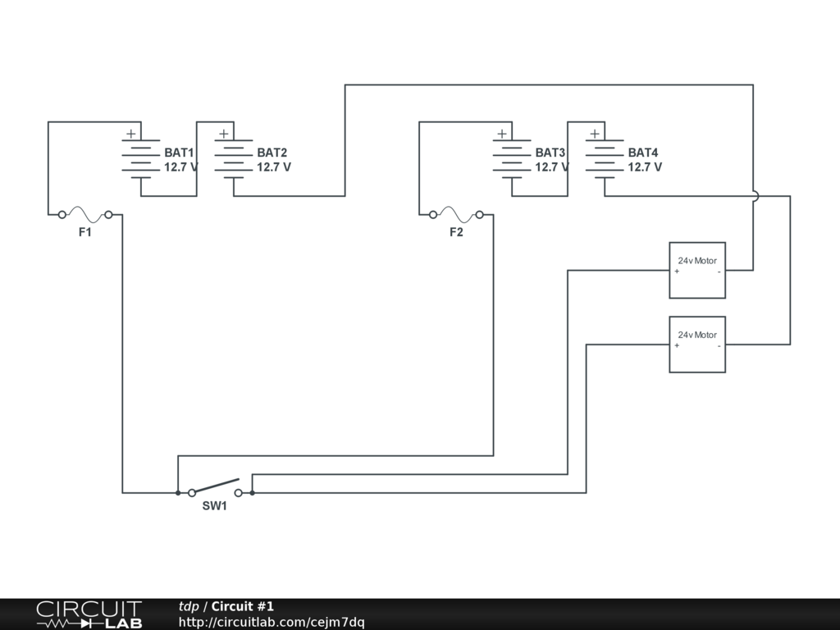Click the BAT1 12.7 V label
Viewport: 840px width, 630px height.
tap(180, 167)
